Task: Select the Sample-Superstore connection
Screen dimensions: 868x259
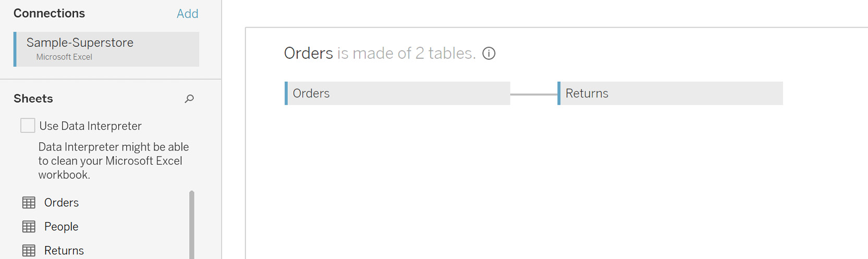Action: [106, 49]
